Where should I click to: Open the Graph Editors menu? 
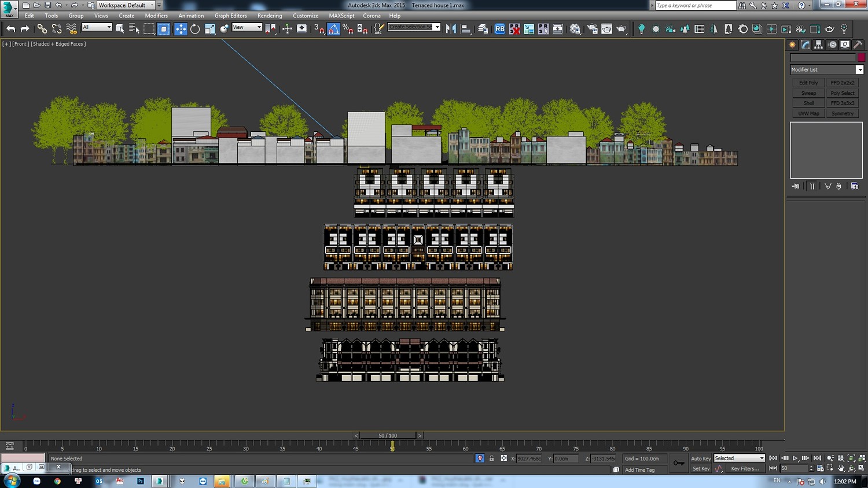[x=230, y=16]
